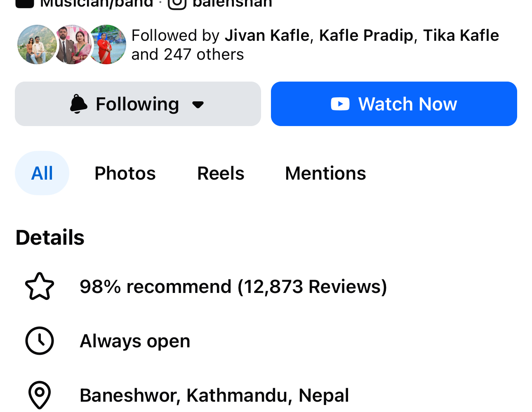This screenshot has height=412, width=532.
Task: Click the Instagram icon beside balenshah
Action: click(x=177, y=3)
